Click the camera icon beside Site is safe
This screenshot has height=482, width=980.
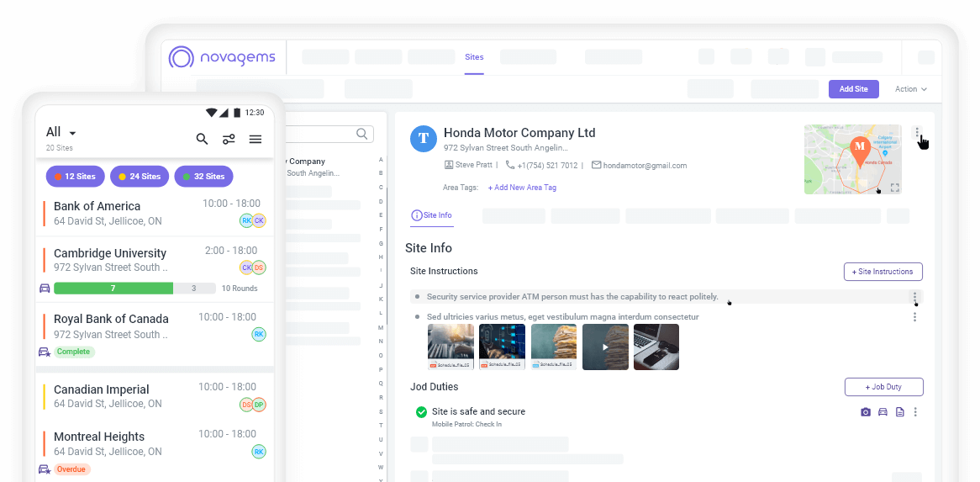coord(866,412)
